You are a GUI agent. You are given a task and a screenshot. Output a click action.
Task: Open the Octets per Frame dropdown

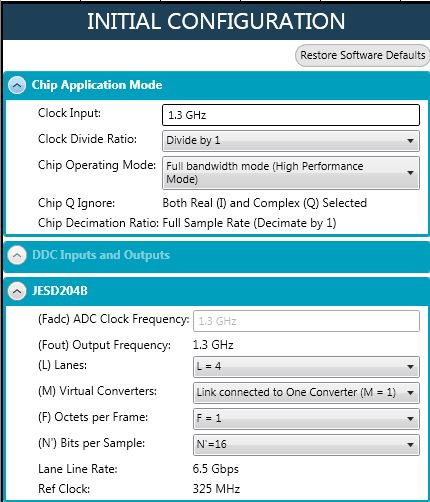306,419
